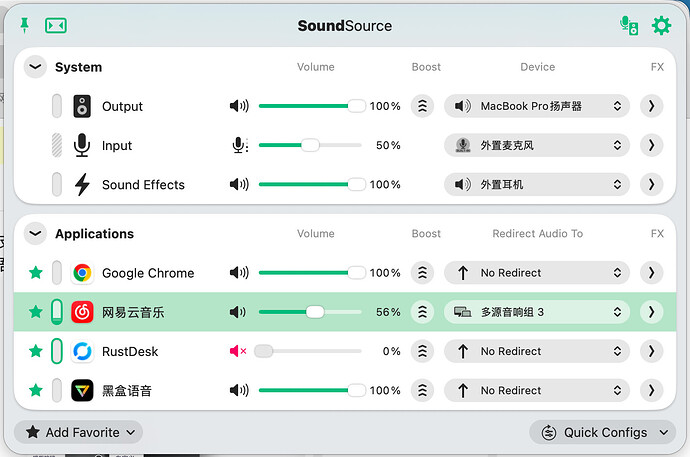Mute 黑盒语音's volume icon
The image size is (690, 457).
[x=239, y=390]
